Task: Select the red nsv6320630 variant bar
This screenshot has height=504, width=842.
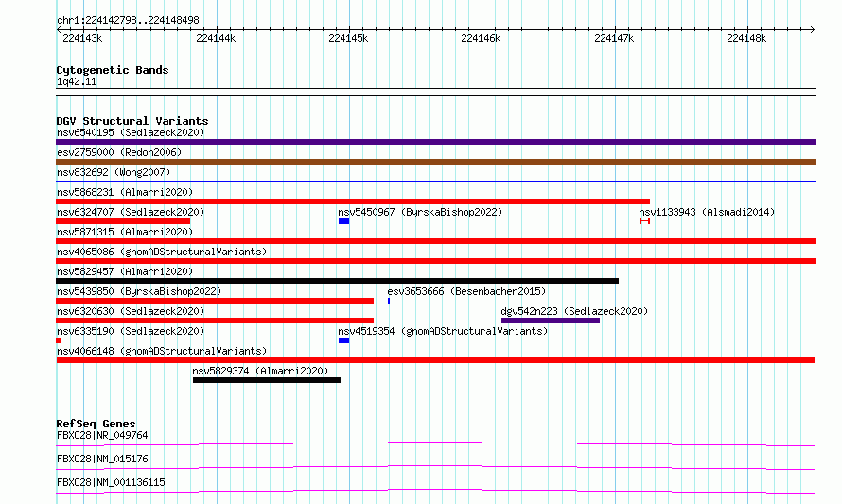Action: 215,321
